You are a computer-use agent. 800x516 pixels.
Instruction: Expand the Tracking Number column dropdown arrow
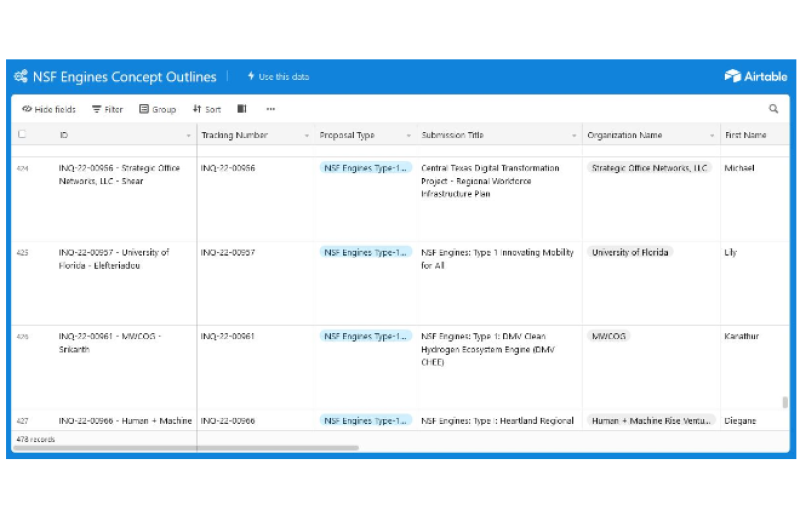point(307,136)
